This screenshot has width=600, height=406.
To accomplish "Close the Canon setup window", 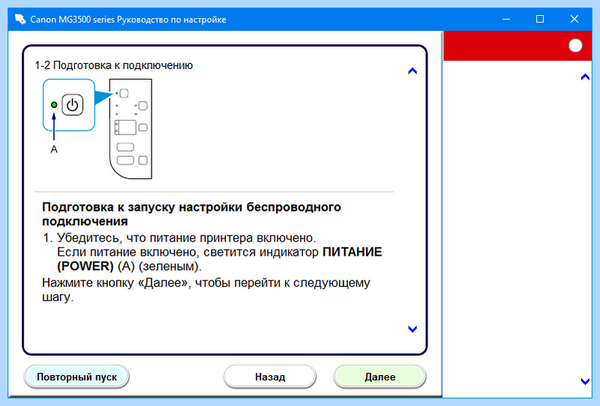I will 574,19.
